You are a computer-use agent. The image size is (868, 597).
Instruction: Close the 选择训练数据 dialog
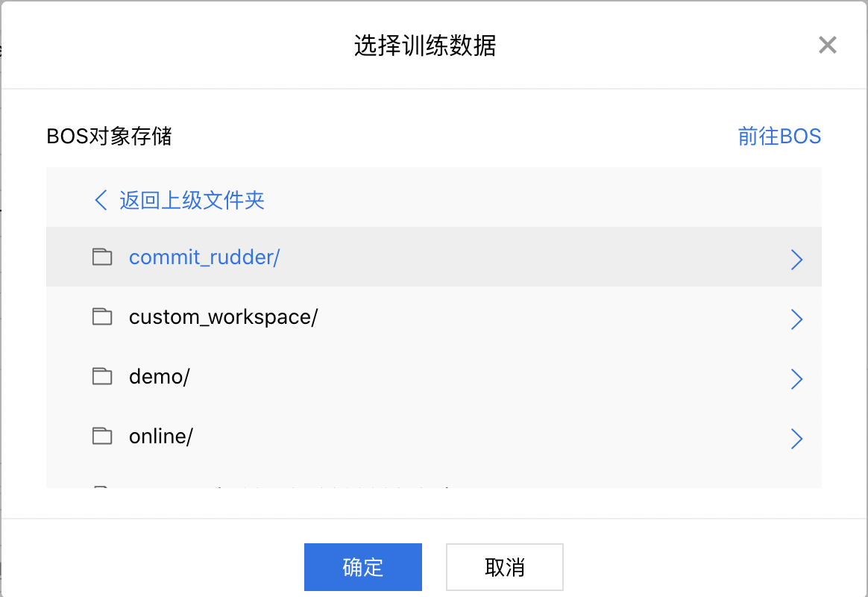coord(828,45)
